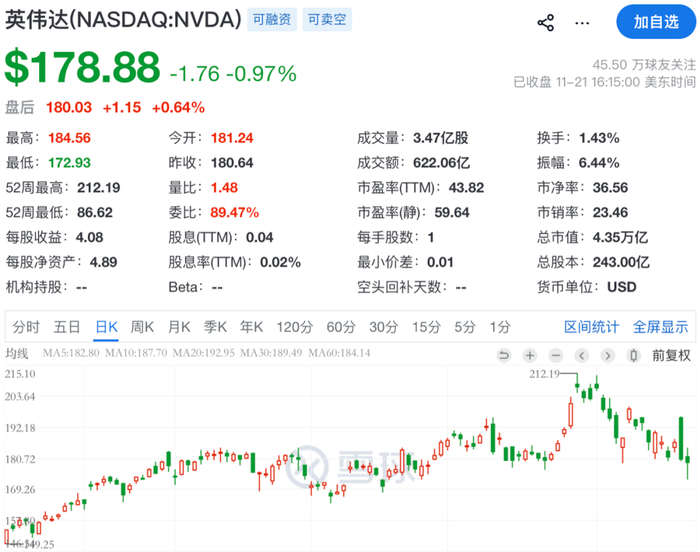This screenshot has height=552, width=700.
Task: Click 今开 value 181.24
Action: pyautogui.click(x=232, y=138)
